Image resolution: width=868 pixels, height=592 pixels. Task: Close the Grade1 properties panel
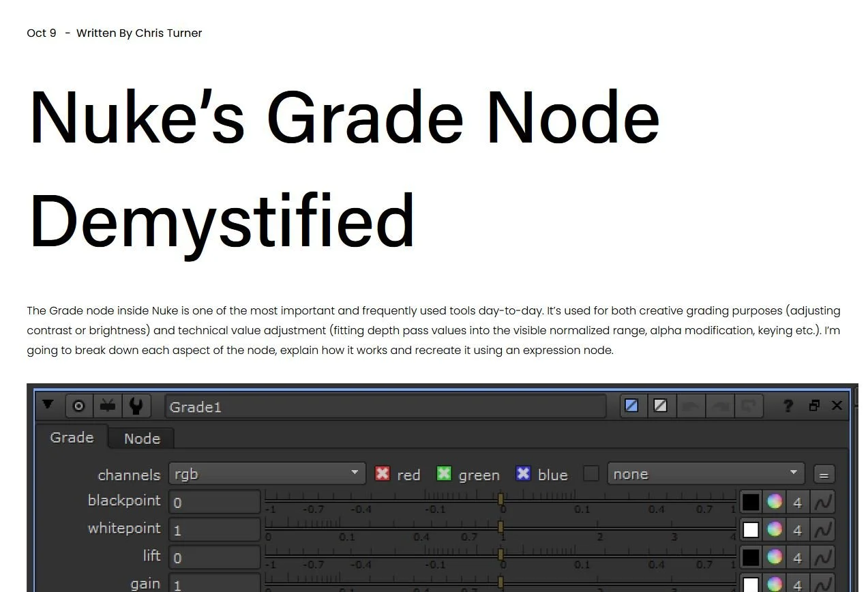tap(837, 406)
